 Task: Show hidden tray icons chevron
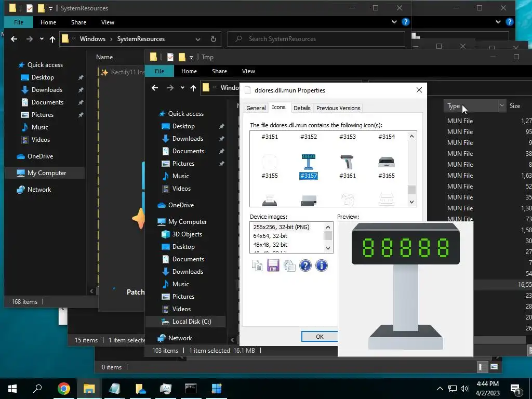[x=440, y=389]
